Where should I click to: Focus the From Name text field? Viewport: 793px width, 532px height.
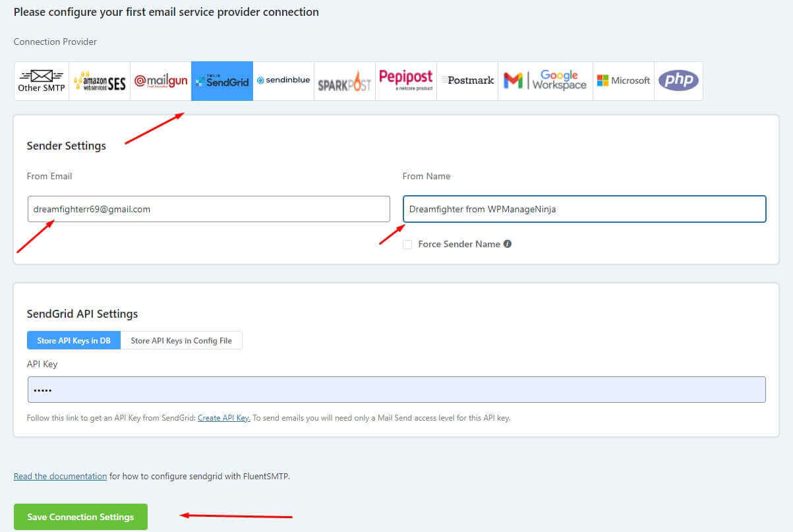[584, 209]
